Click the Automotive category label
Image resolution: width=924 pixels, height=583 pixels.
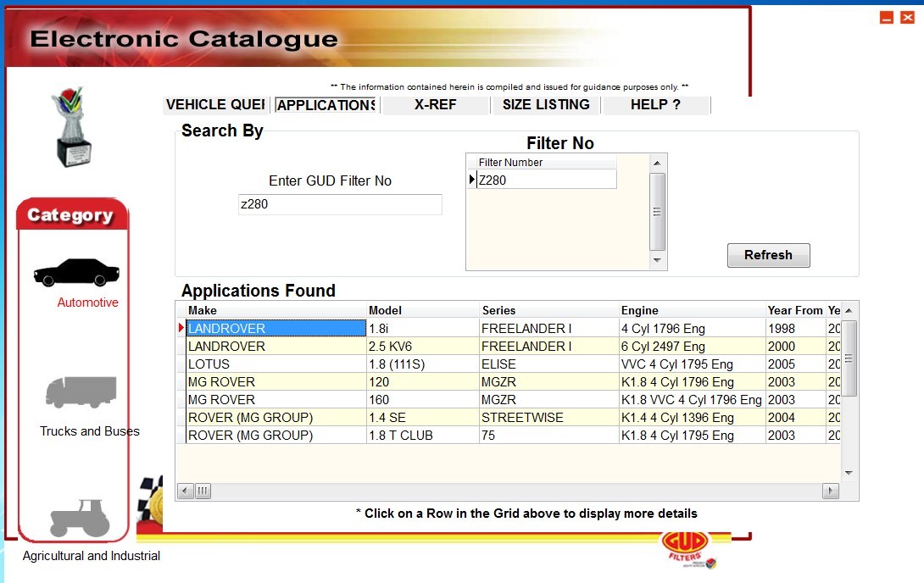[x=88, y=303]
